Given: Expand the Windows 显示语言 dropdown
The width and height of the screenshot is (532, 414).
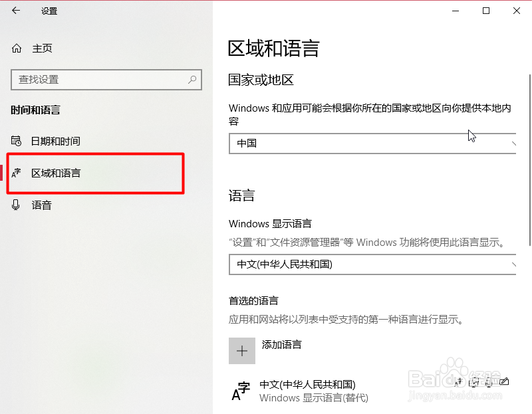Looking at the screenshot, I should (372, 264).
